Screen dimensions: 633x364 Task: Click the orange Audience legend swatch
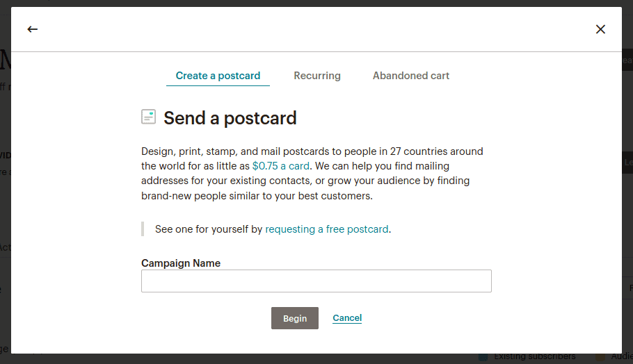[x=600, y=357]
